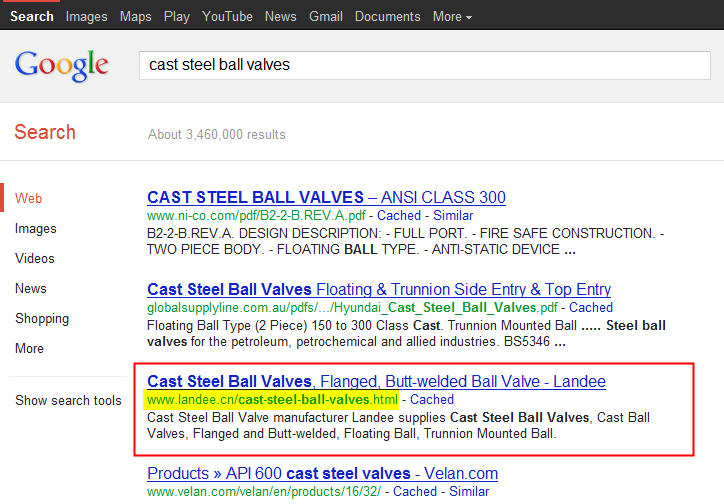
Task: Show search tools in the sidebar
Action: click(68, 400)
